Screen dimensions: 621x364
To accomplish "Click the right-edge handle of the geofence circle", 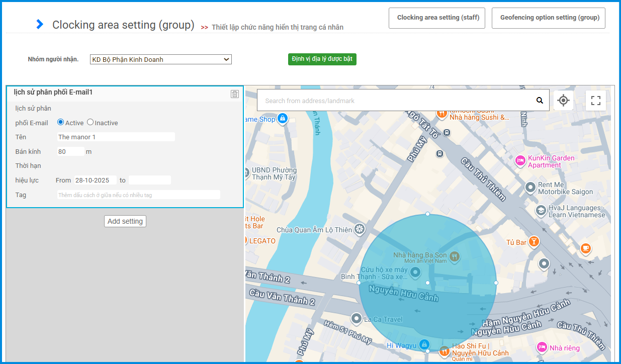I will tap(496, 283).
